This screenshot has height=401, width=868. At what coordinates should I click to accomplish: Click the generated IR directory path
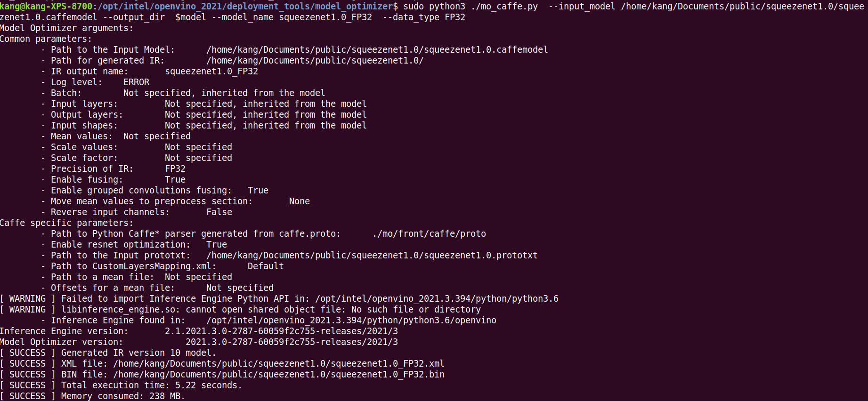coord(315,60)
